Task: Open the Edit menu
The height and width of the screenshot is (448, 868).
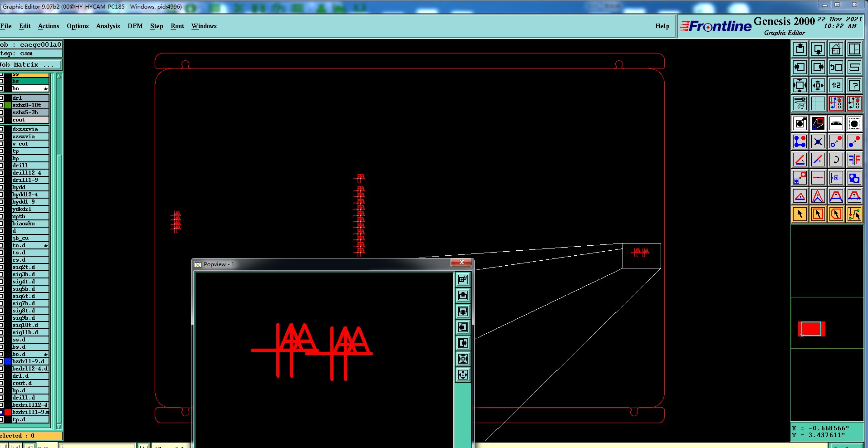Action: click(x=25, y=26)
